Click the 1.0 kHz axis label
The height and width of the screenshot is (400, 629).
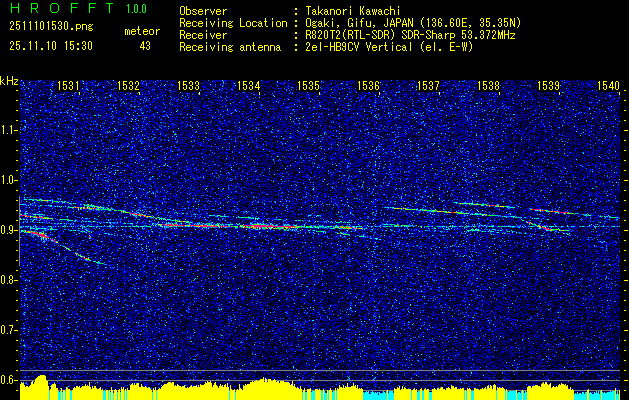coord(8,180)
